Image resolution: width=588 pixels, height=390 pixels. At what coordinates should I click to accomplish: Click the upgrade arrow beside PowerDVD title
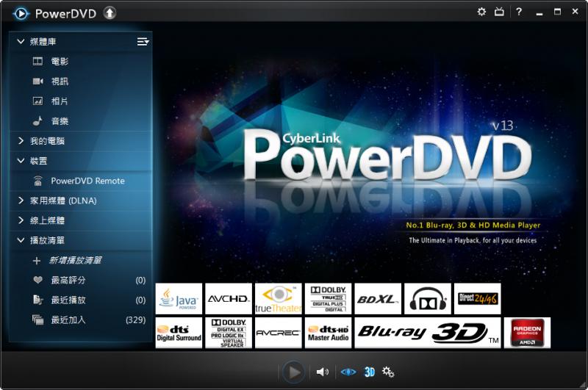[x=110, y=13]
